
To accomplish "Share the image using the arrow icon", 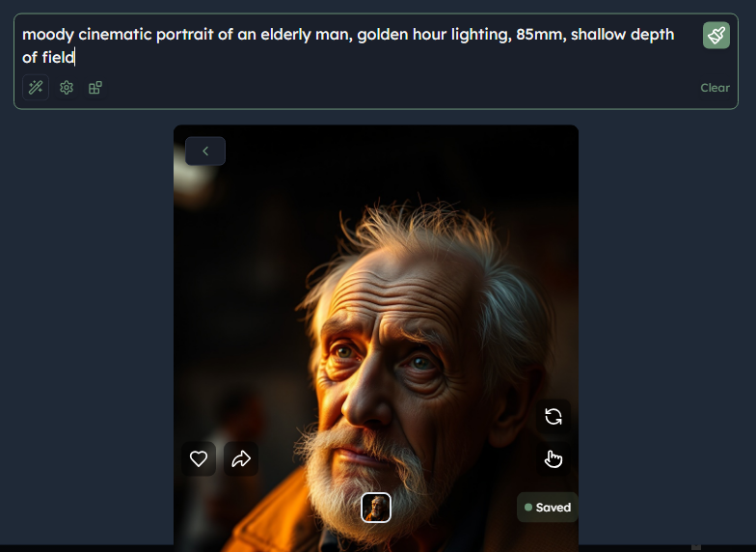I will click(x=241, y=458).
